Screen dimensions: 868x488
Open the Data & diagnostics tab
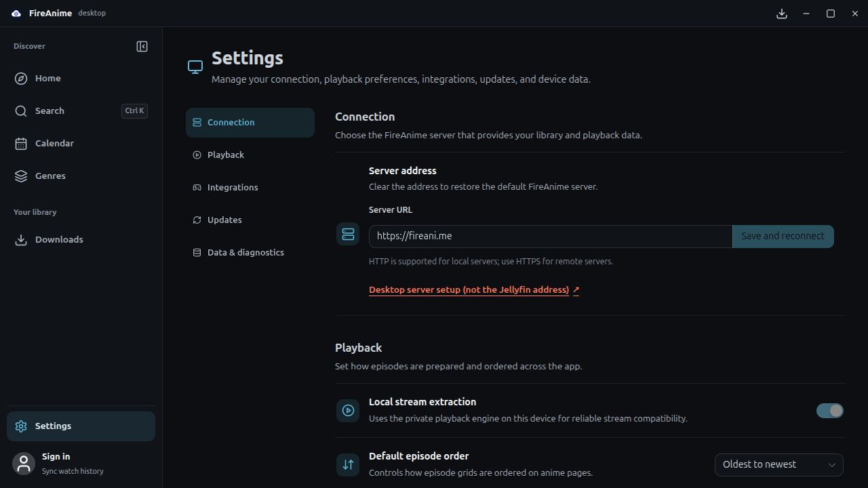coord(250,253)
